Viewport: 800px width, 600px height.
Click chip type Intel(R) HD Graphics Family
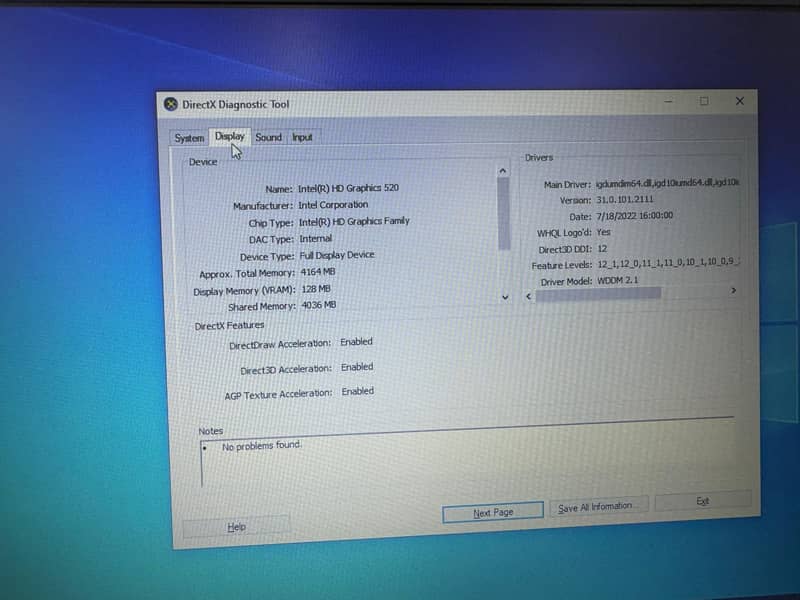[x=354, y=221]
